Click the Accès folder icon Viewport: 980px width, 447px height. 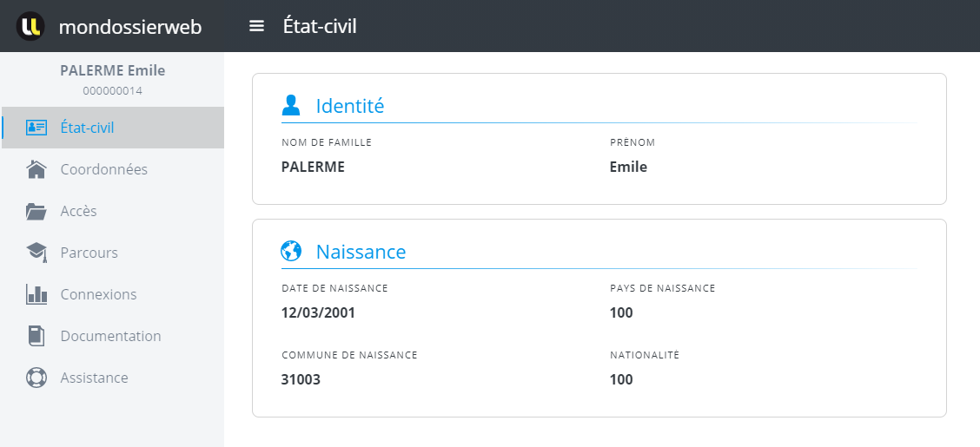point(36,211)
